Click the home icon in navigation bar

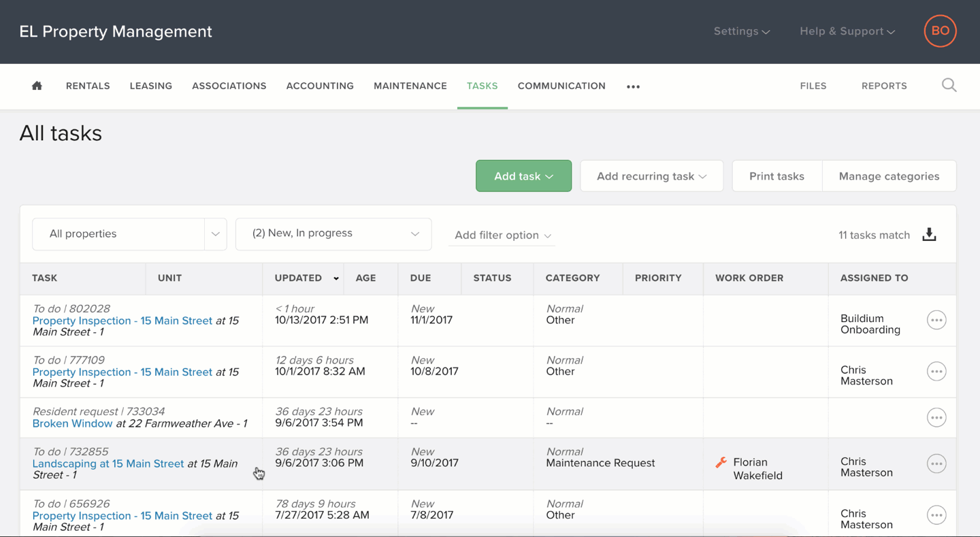(37, 86)
